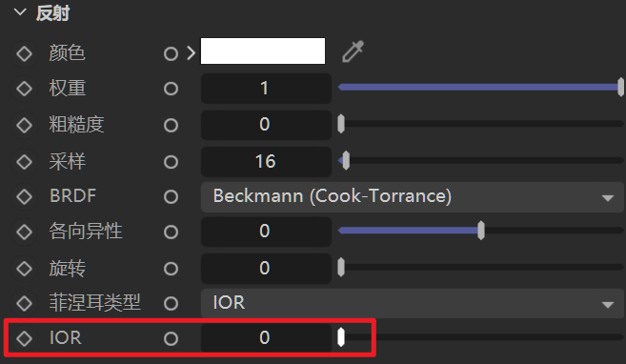Click keyframe diamond beside 各向异性

[x=25, y=232]
